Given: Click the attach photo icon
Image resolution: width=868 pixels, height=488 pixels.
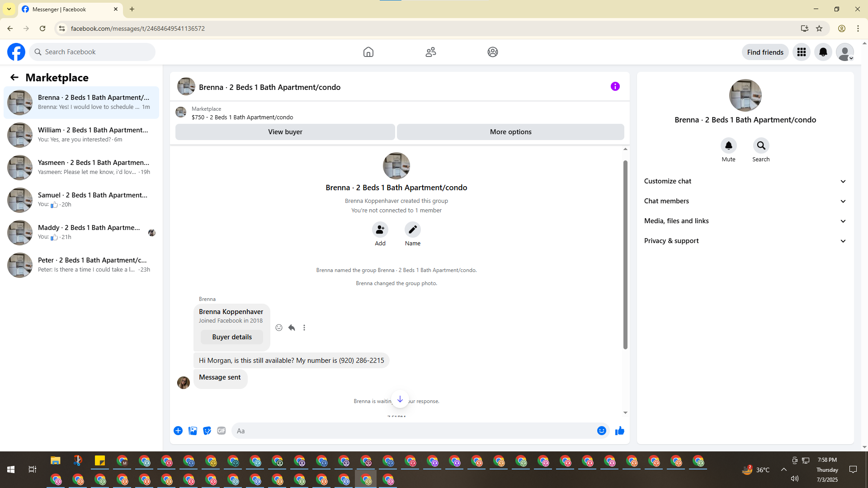Looking at the screenshot, I should click(x=193, y=431).
